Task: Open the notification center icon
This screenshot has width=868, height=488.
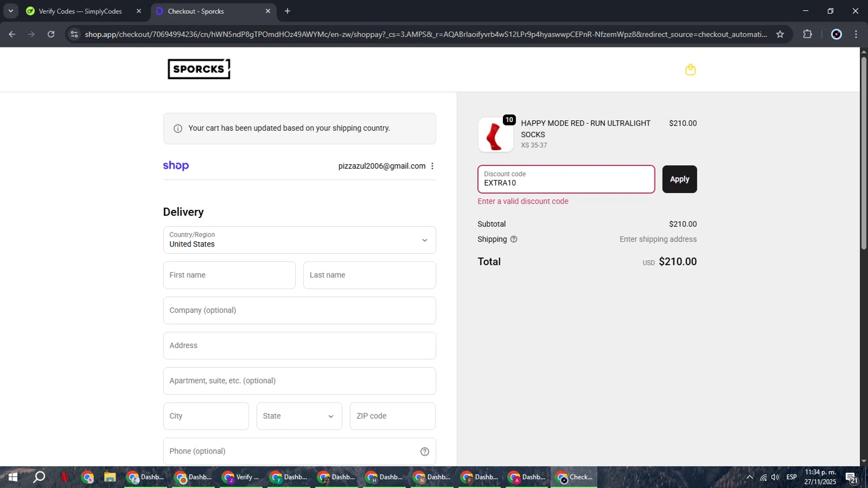Action: pyautogui.click(x=852, y=478)
